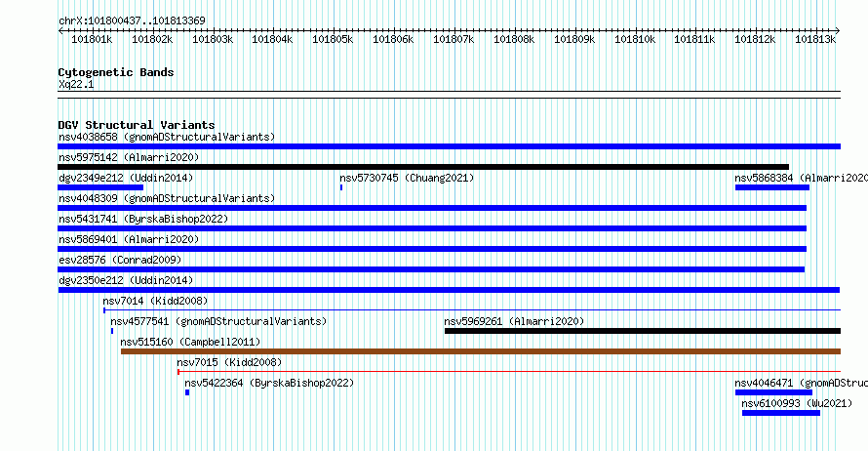Open the nsv4046471 gnomAD variant label

(x=801, y=383)
